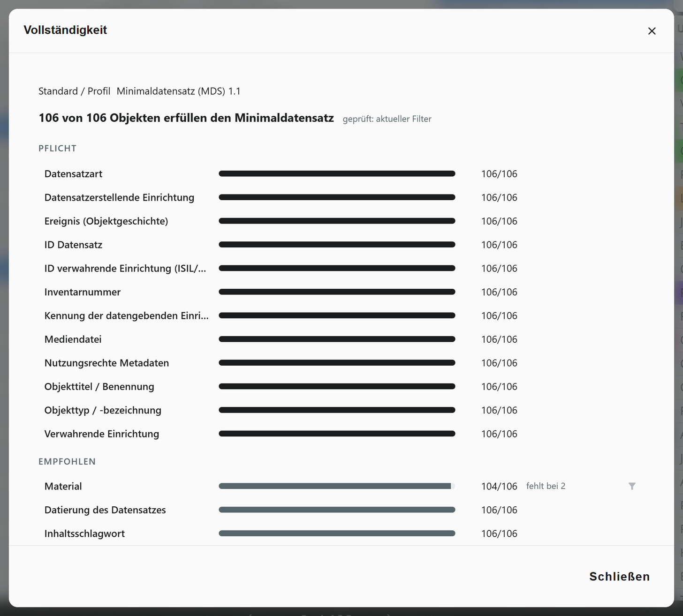This screenshot has width=683, height=616.
Task: Click the PFLICHT section header
Action: pos(57,149)
